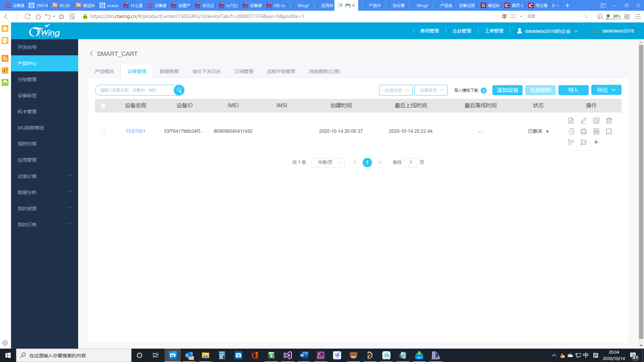Viewport: 644px width, 362px height.
Task: Open the device details document icon for TEST001
Action: point(571,121)
